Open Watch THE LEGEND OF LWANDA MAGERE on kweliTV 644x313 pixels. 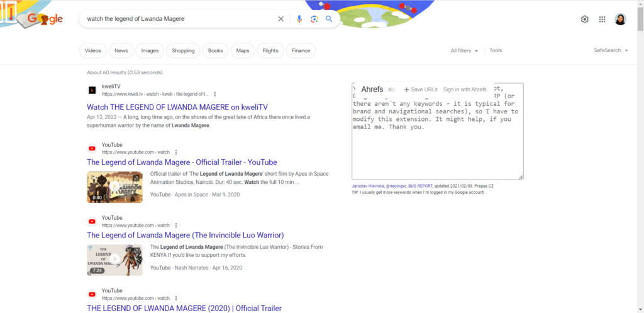tap(177, 107)
